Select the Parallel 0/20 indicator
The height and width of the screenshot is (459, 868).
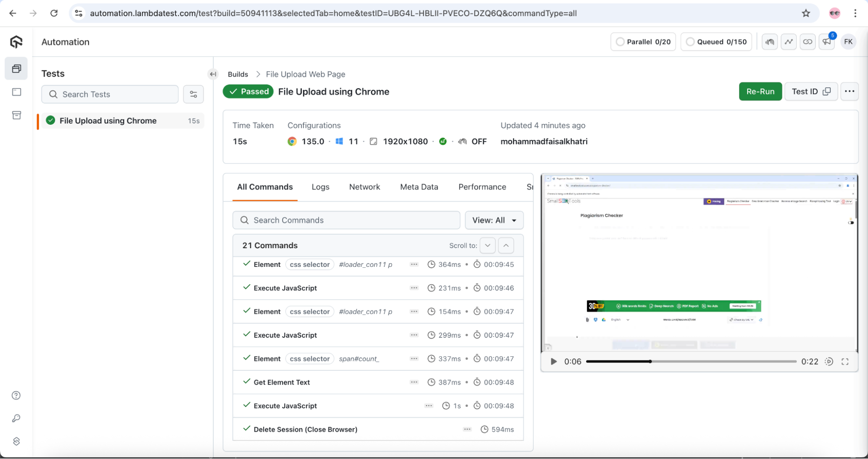click(x=643, y=41)
